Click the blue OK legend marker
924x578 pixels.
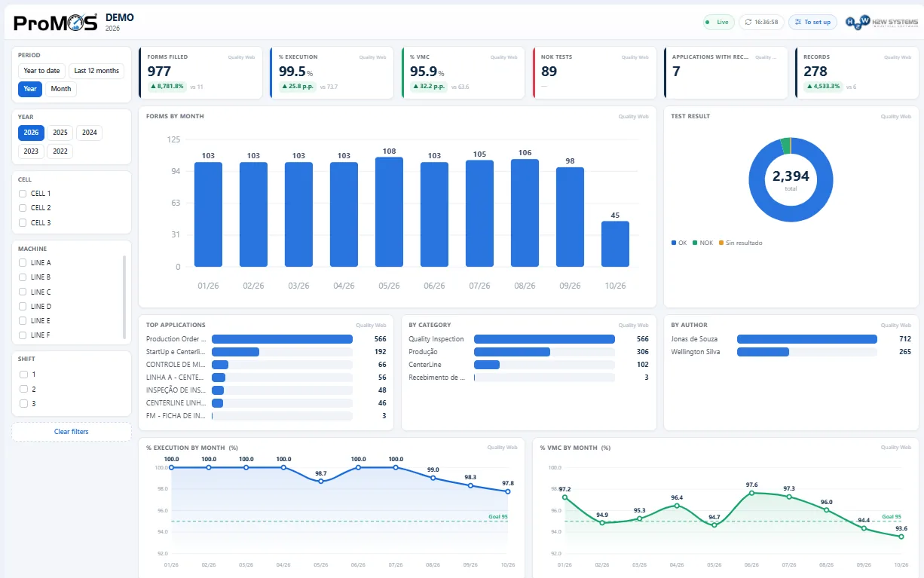[x=674, y=243]
